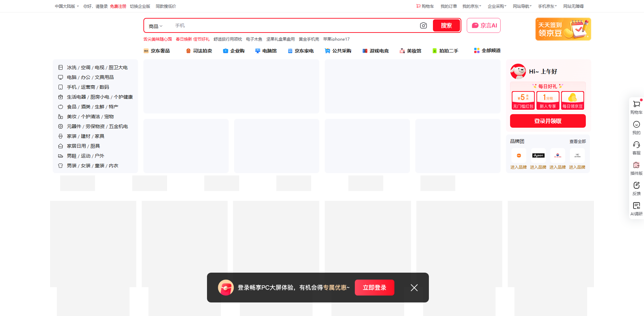The width and height of the screenshot is (644, 316).
Task: Open the 商品 search type dropdown
Action: point(155,26)
